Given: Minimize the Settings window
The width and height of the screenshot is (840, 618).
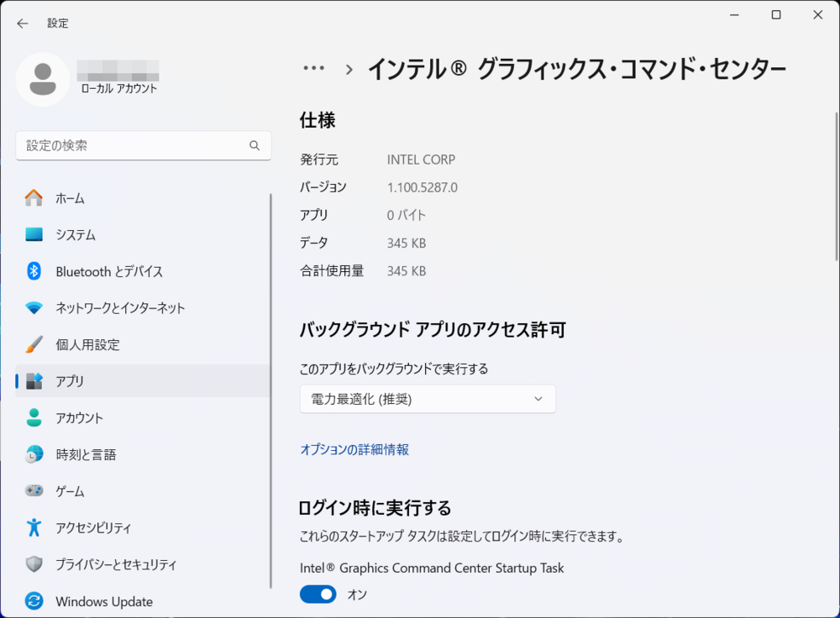Looking at the screenshot, I should pyautogui.click(x=734, y=15).
